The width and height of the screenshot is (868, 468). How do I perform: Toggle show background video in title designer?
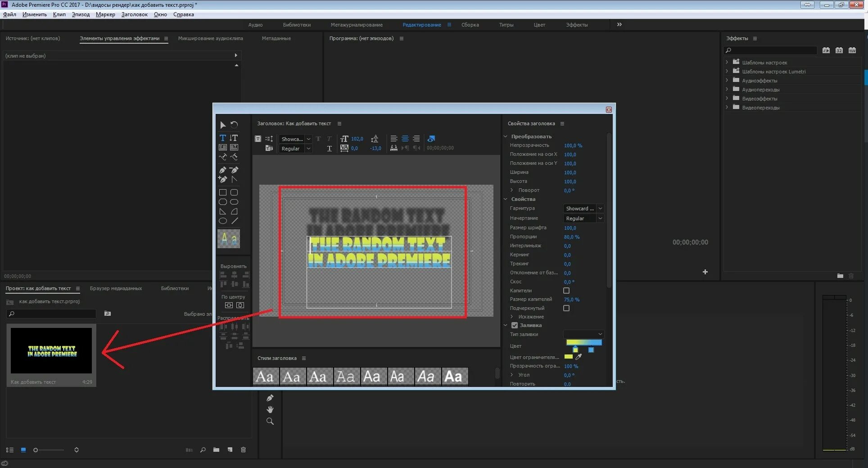(x=431, y=139)
